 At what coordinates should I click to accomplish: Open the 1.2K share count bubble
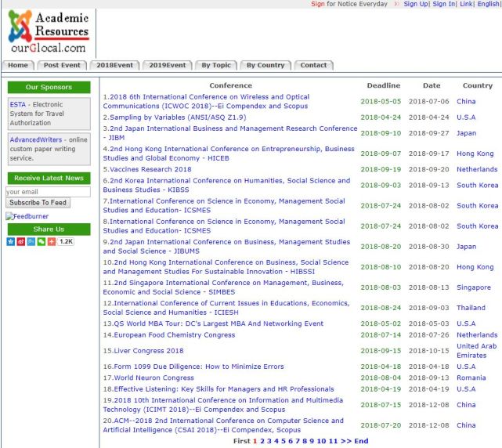point(66,241)
